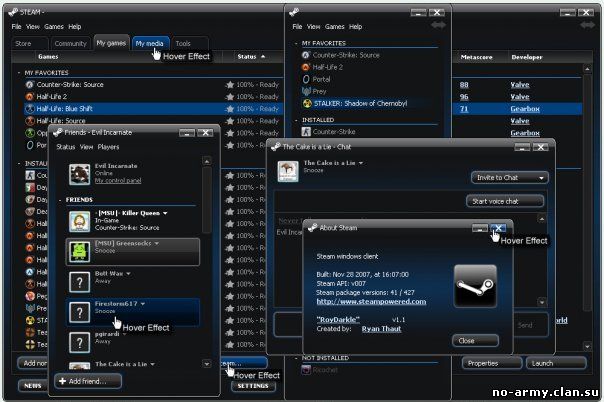The width and height of the screenshot is (604, 402).
Task: Click Half-Life 2 icon in main favorites
Action: point(30,96)
